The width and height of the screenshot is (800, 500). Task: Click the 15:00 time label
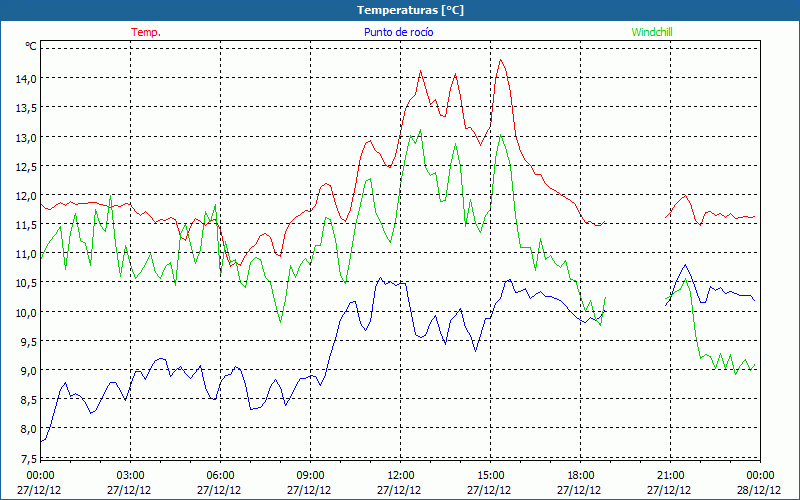tap(490, 476)
